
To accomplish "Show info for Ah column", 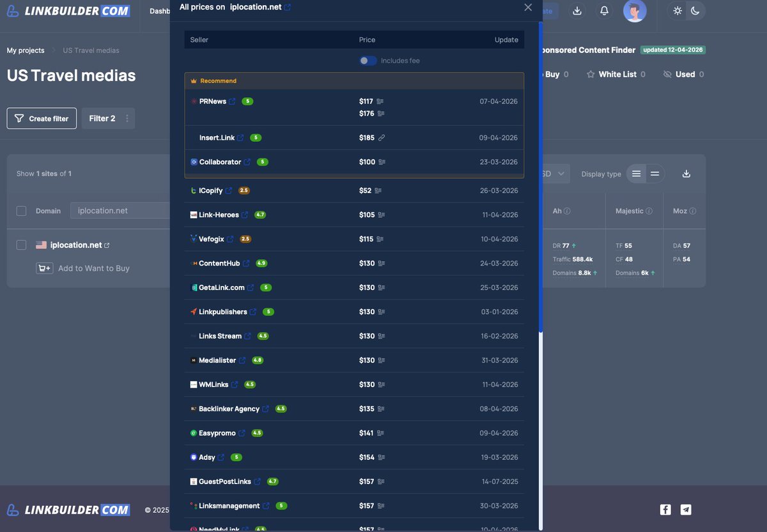I will pos(567,211).
